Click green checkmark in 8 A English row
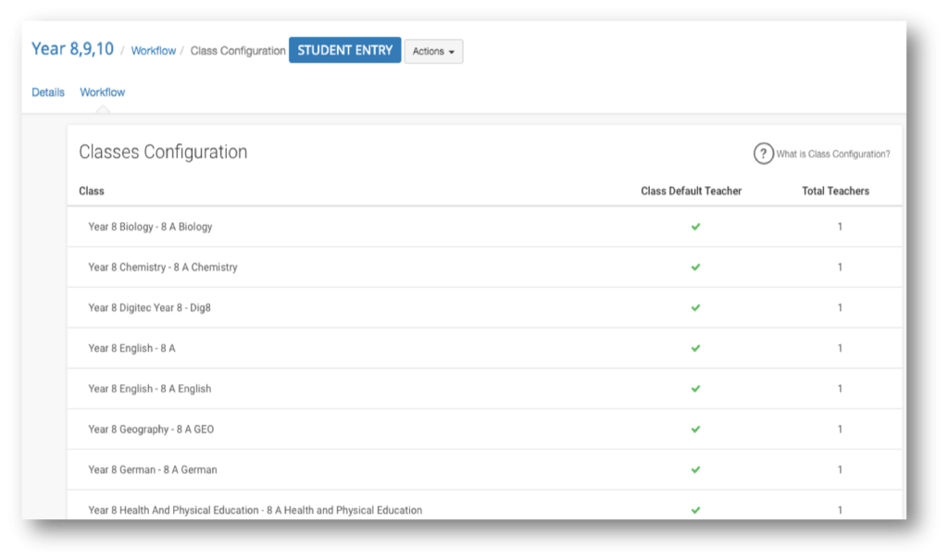The width and height of the screenshot is (948, 560). tap(695, 389)
